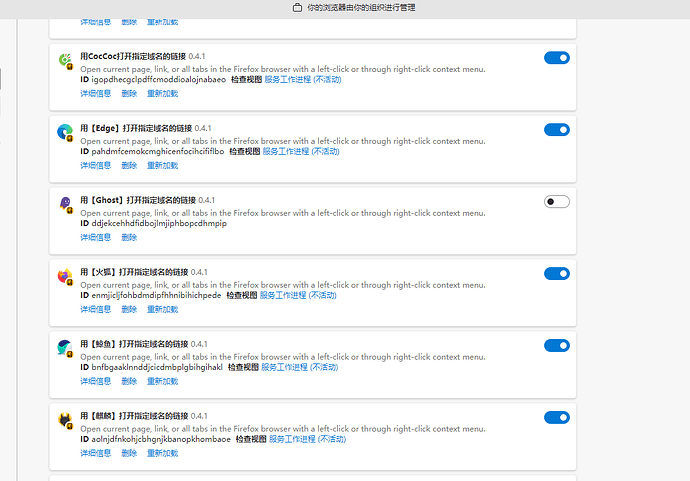
Task: Open 详细信息 for the CocCoc extension
Action: pyautogui.click(x=95, y=93)
